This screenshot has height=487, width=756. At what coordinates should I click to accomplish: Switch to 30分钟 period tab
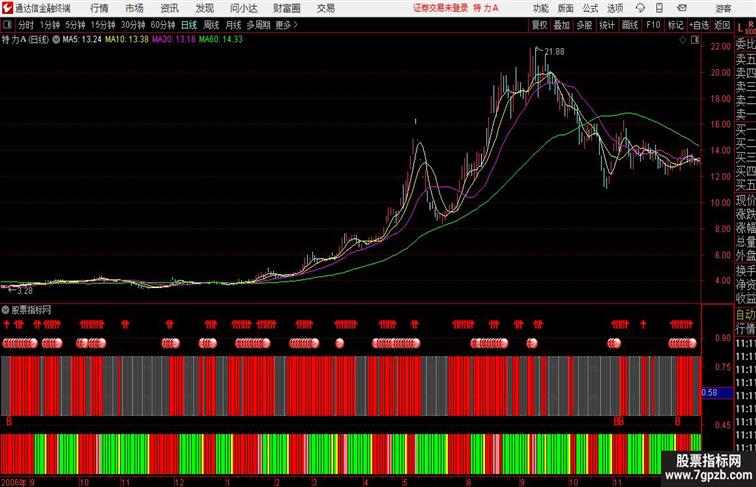133,25
